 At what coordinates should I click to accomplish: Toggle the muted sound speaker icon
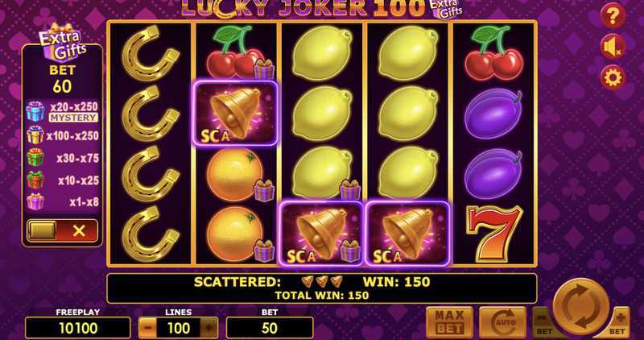pyautogui.click(x=613, y=47)
